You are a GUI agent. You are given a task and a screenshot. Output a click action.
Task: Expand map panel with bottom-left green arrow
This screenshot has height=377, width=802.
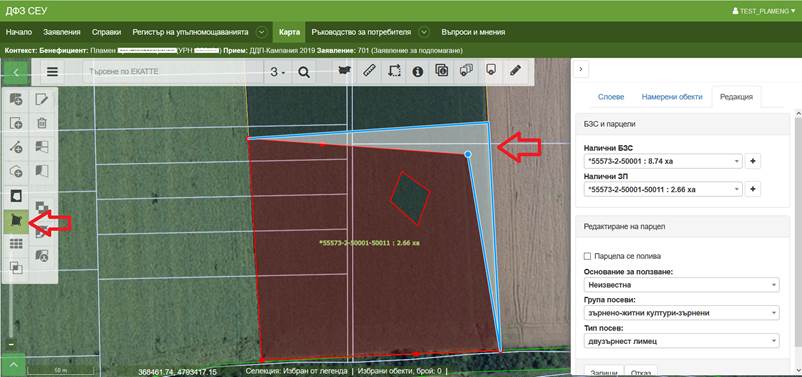tap(14, 365)
